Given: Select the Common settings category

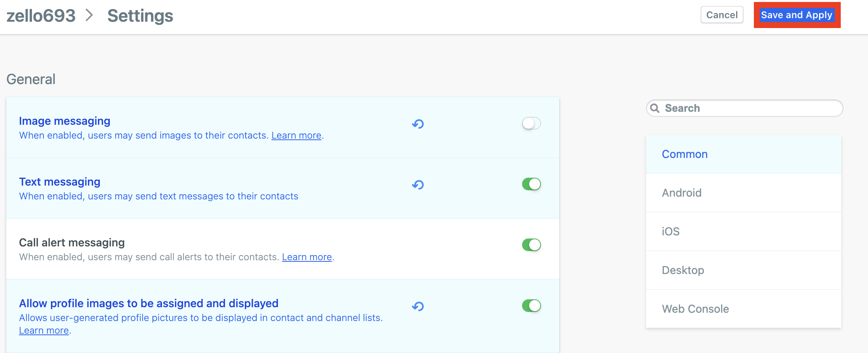Looking at the screenshot, I should click(x=743, y=154).
